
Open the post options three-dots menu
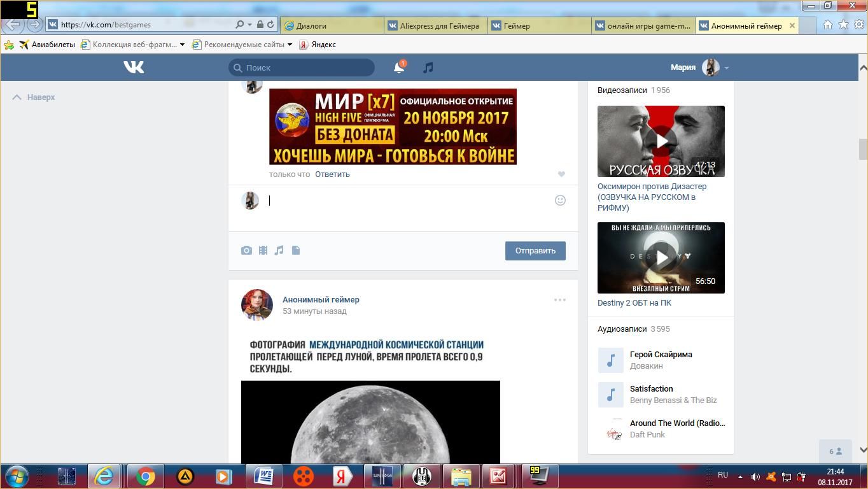click(x=559, y=299)
